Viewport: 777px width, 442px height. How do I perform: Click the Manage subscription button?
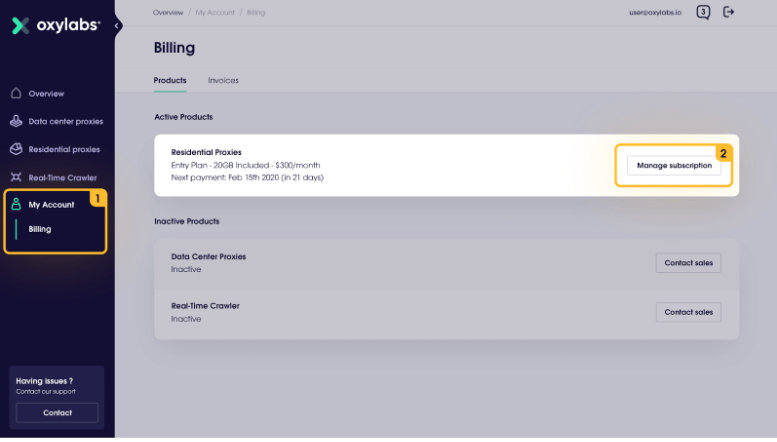coord(674,166)
